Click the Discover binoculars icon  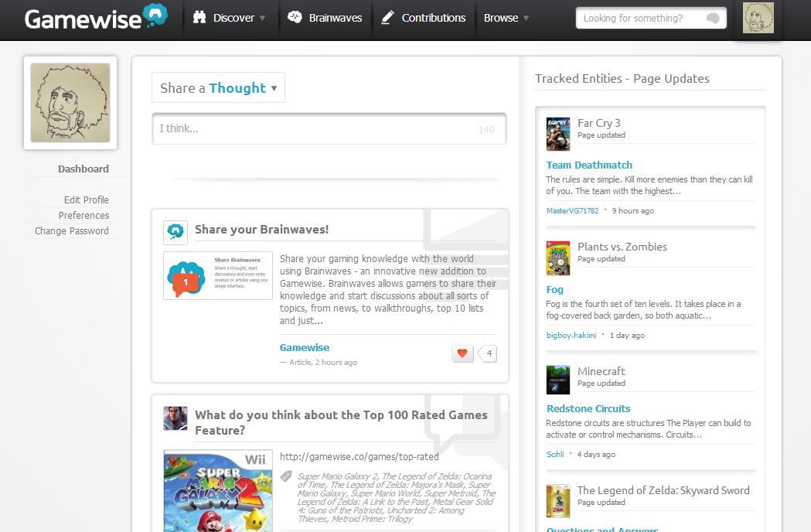(x=199, y=17)
